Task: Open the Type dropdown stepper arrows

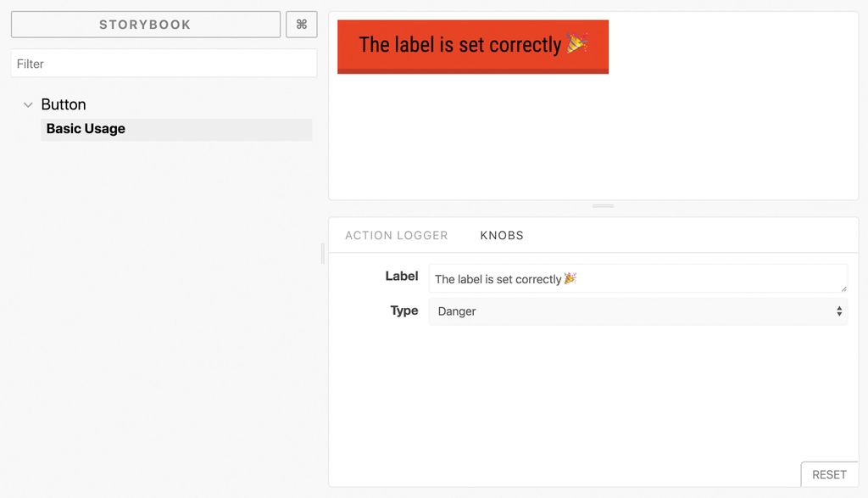Action: coord(839,311)
